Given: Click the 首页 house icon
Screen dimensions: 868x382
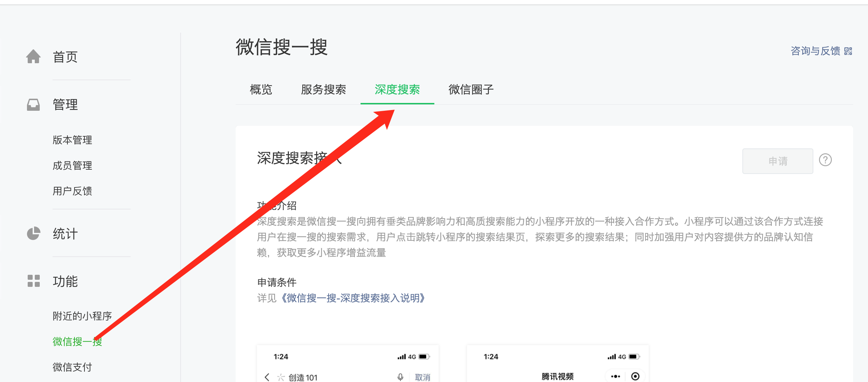Looking at the screenshot, I should click(33, 56).
